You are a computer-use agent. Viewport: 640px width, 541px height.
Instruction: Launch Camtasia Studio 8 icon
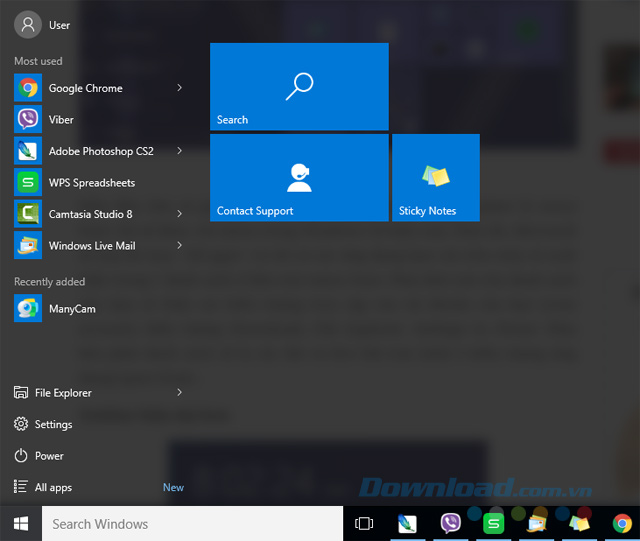coord(28,214)
